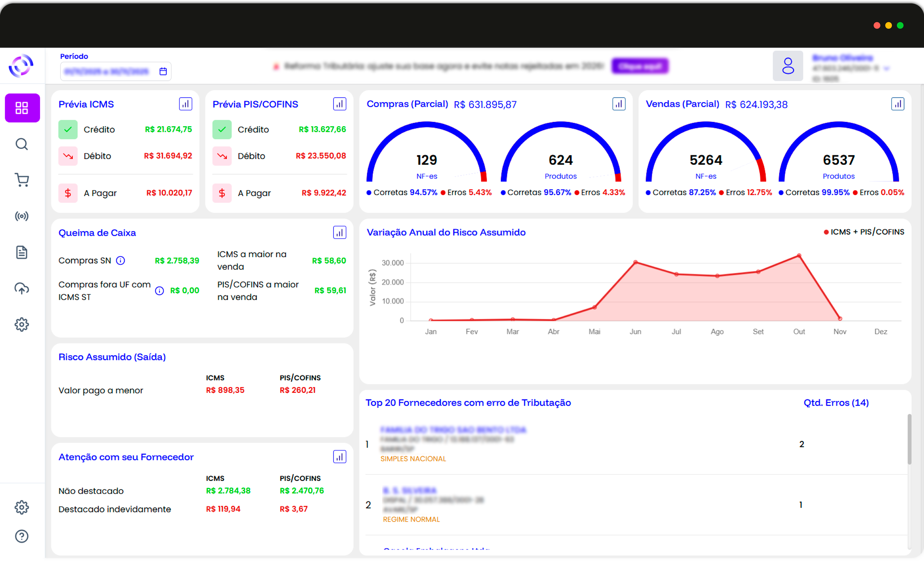Image resolution: width=924 pixels, height=561 pixels.
Task: Open the help question mark icon
Action: point(22,536)
